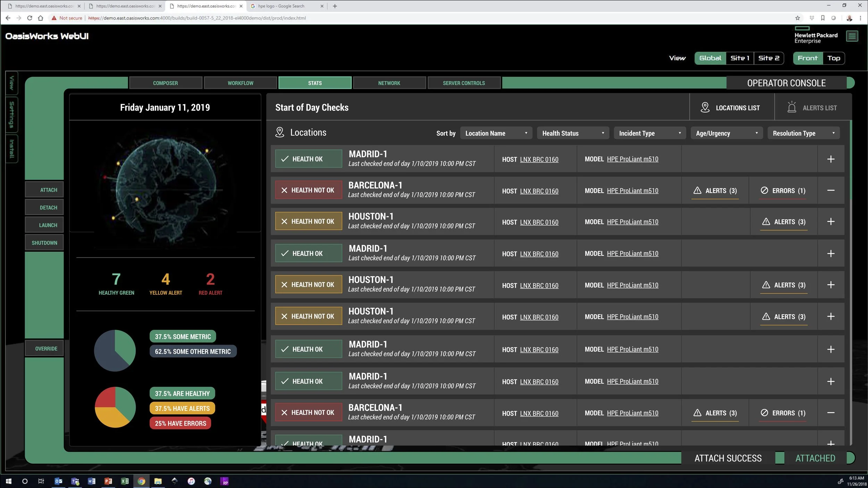This screenshot has height=488, width=868.
Task: Switch view to Site 1
Action: coord(740,58)
